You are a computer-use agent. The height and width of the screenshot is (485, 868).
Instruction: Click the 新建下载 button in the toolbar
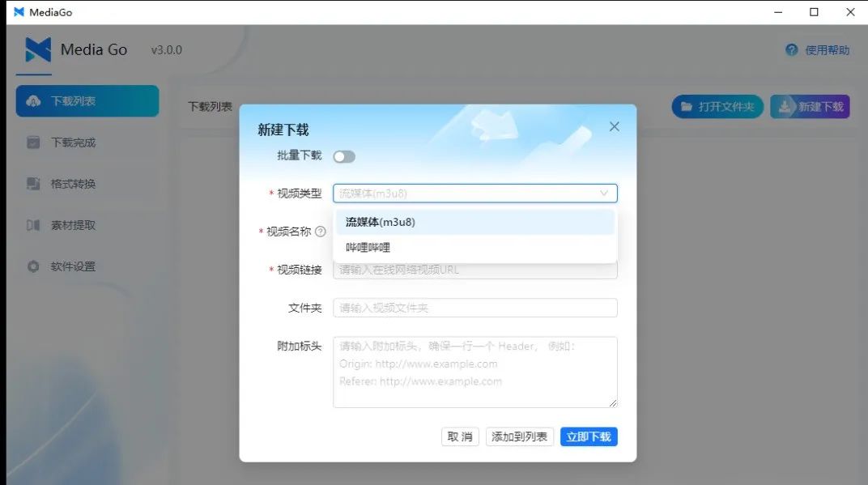pyautogui.click(x=810, y=106)
